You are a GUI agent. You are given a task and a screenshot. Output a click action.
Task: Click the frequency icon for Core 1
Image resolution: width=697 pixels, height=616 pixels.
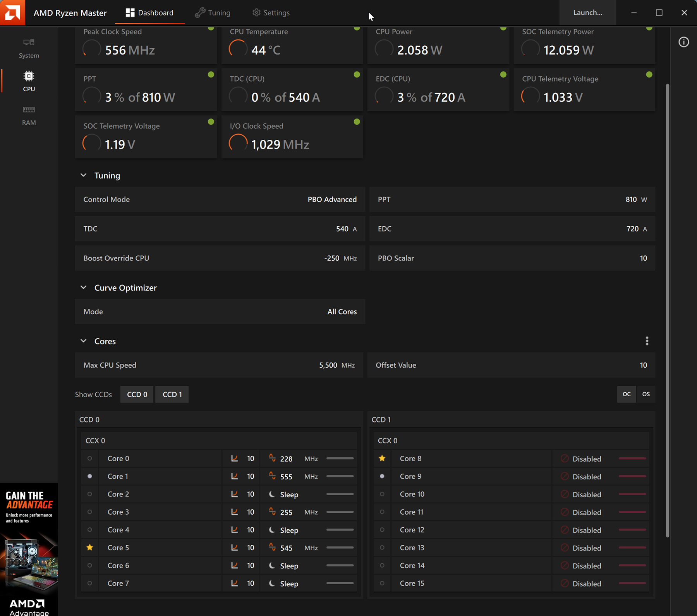[272, 476]
